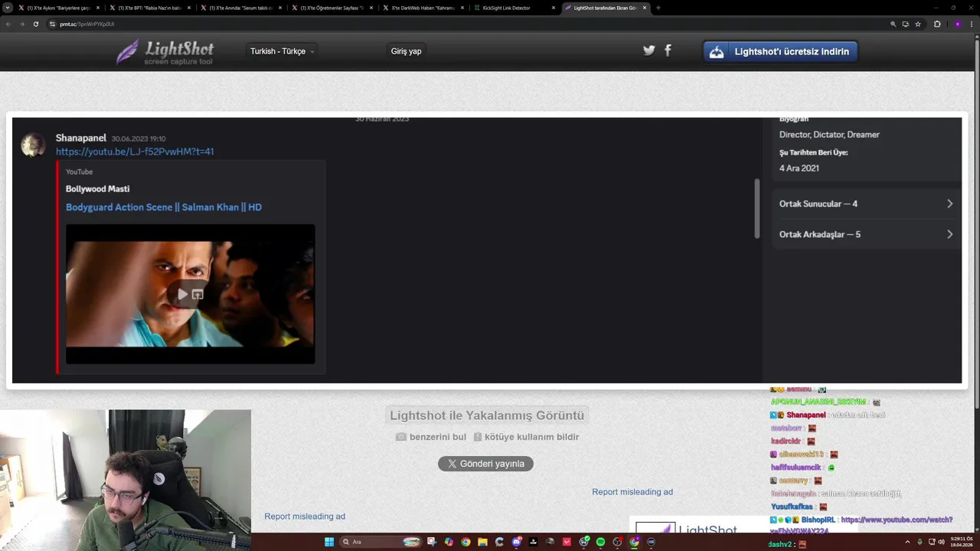Viewport: 980px width, 551px height.
Task: Reload the page with the refresh icon
Action: coord(35,24)
